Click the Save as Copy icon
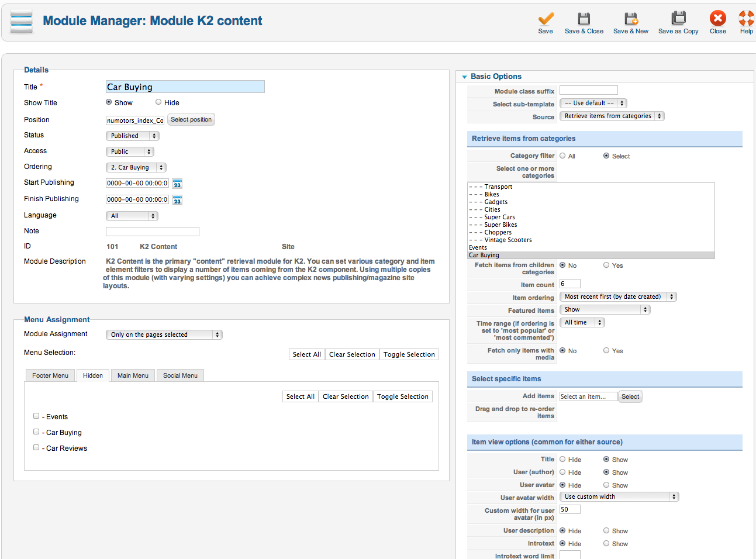The image size is (756, 559). pyautogui.click(x=678, y=19)
